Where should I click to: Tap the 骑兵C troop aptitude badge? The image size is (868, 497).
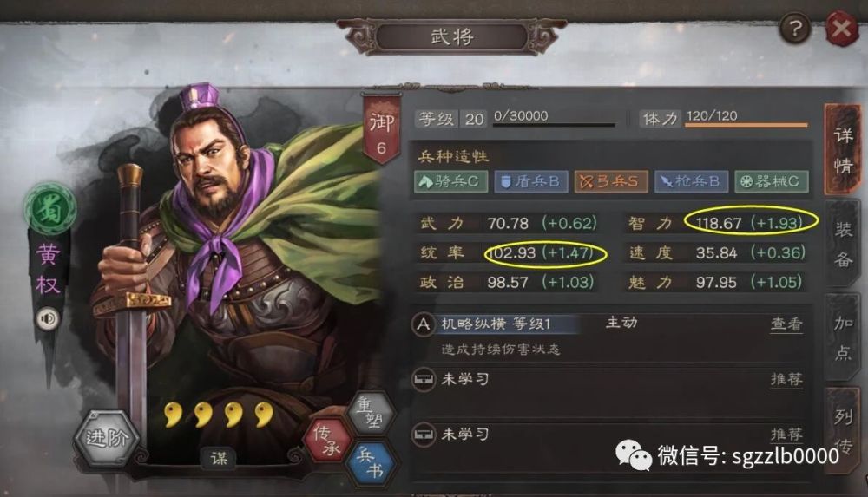click(x=450, y=181)
